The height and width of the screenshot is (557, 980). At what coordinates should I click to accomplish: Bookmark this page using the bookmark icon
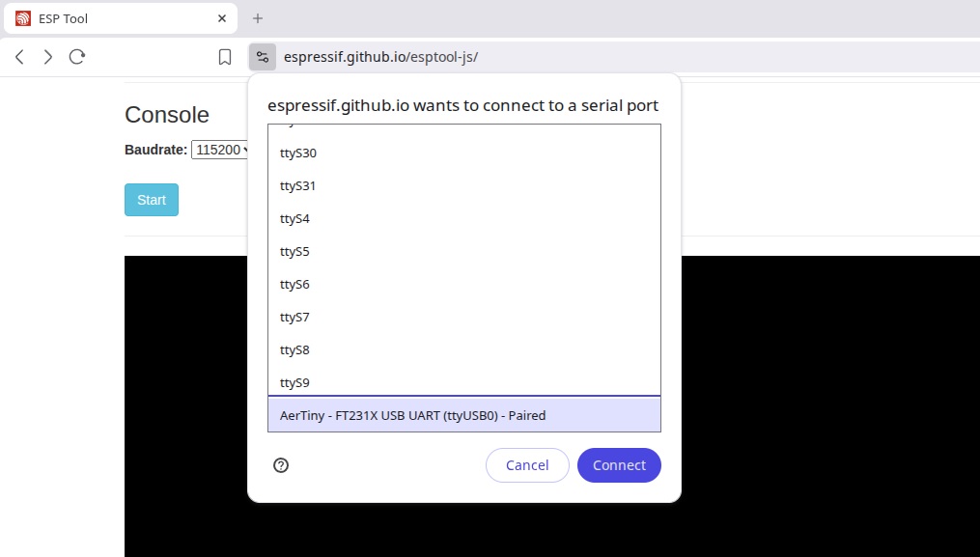point(224,57)
